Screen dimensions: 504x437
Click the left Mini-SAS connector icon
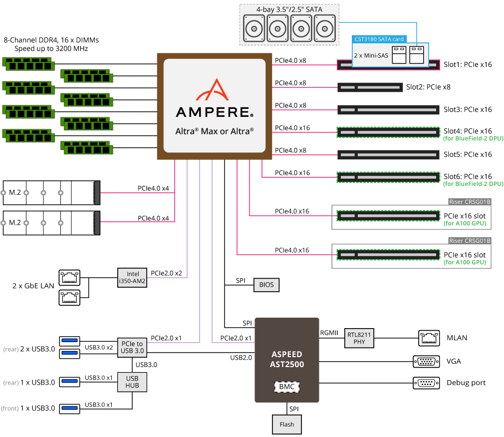[x=399, y=55]
